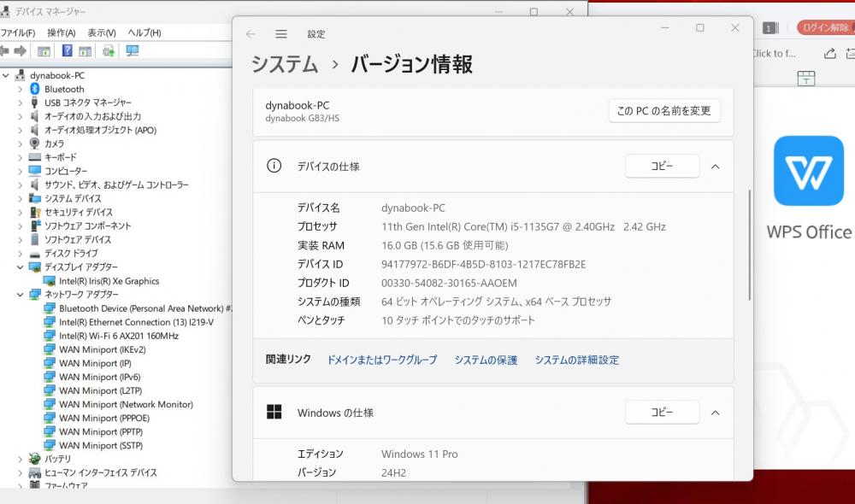Click the numbered '1' icon in WPS title bar
The height and width of the screenshot is (504, 855).
click(770, 28)
